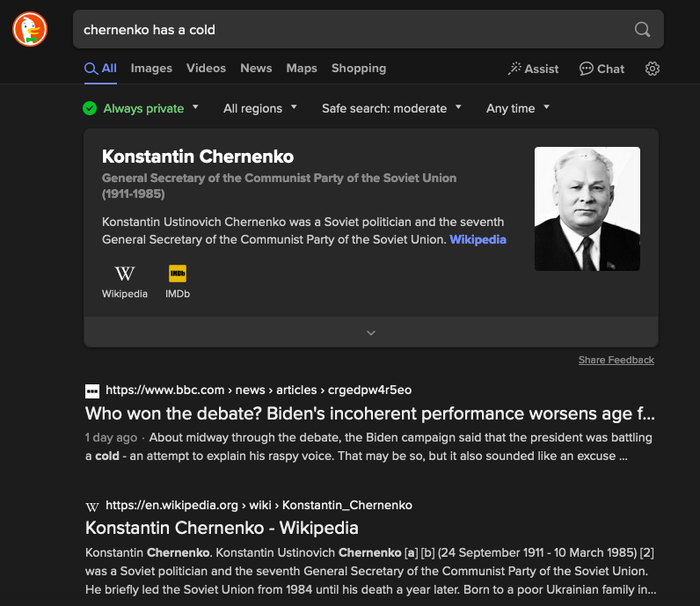The image size is (700, 606).
Task: Click the Chat bubble icon
Action: (x=586, y=69)
